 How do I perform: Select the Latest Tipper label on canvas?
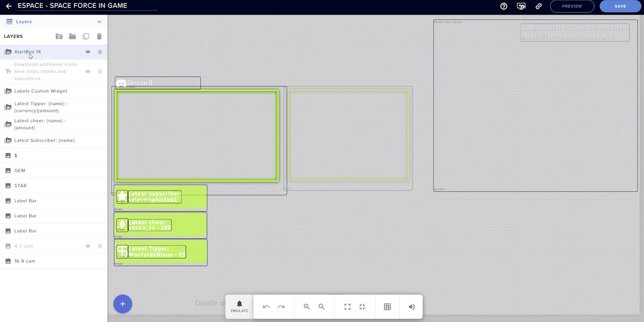157,252
